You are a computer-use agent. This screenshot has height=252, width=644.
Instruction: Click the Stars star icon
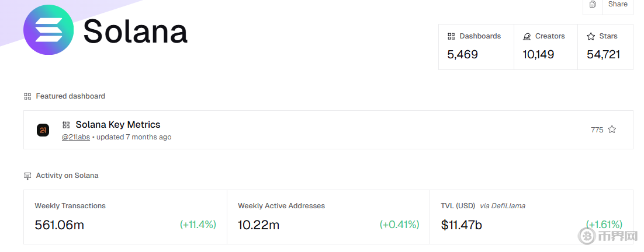(x=591, y=36)
